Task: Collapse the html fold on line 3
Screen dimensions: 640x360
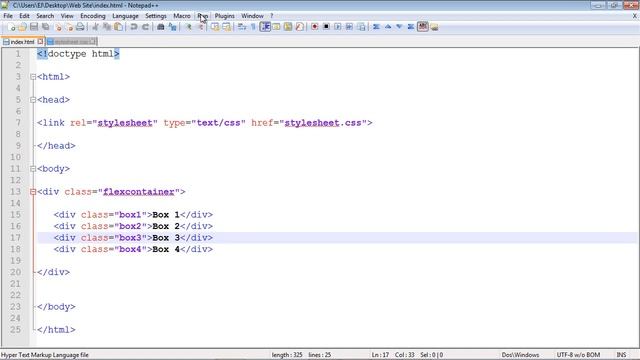Action: pos(33,77)
